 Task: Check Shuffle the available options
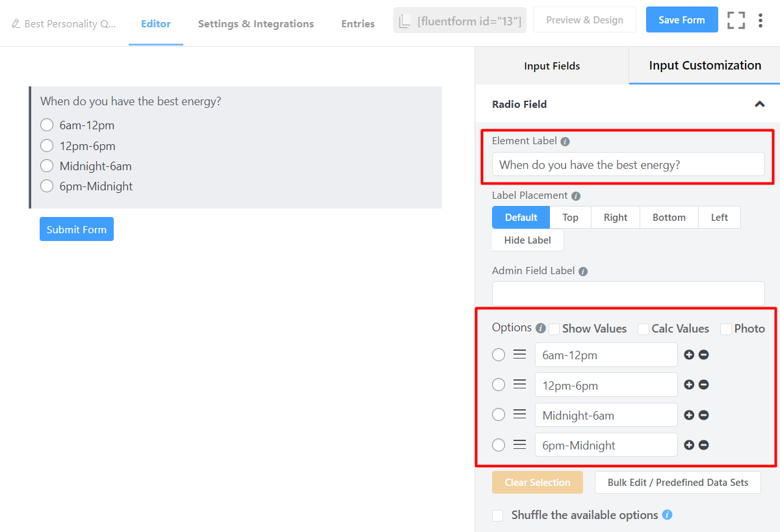[497, 514]
